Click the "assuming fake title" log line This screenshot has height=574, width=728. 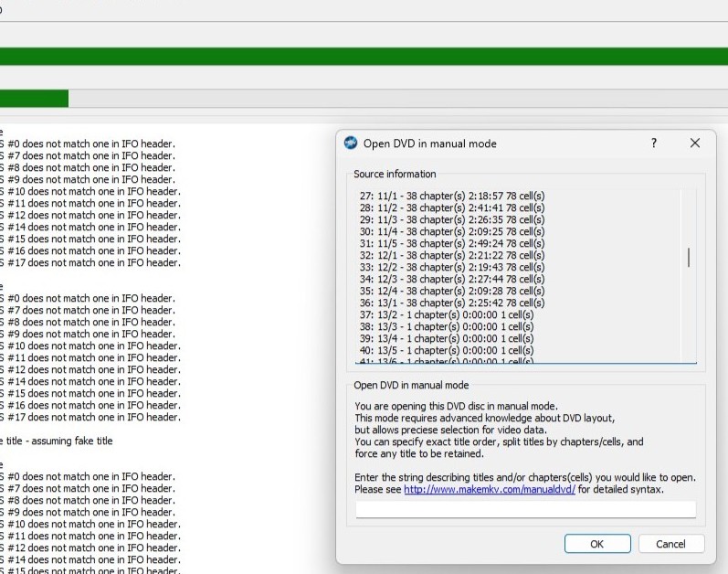[57, 441]
